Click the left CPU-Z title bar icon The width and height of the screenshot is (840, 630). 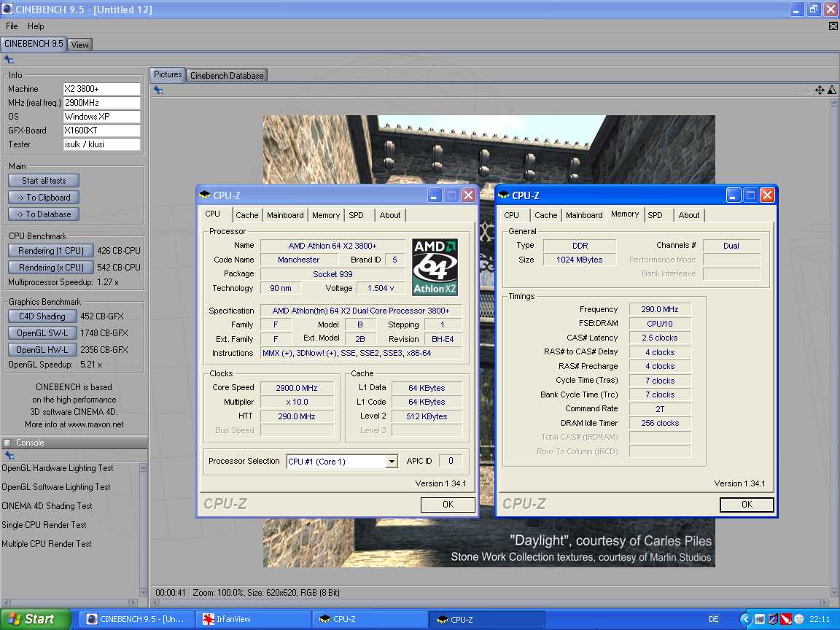205,195
